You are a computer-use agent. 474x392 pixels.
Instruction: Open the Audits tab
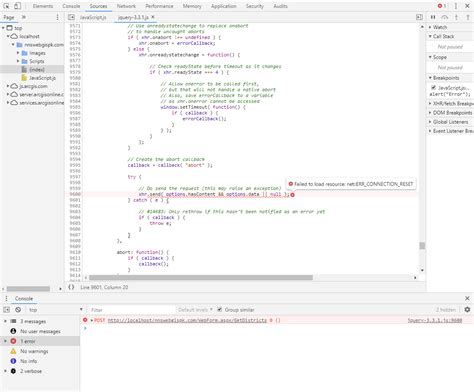[280, 6]
